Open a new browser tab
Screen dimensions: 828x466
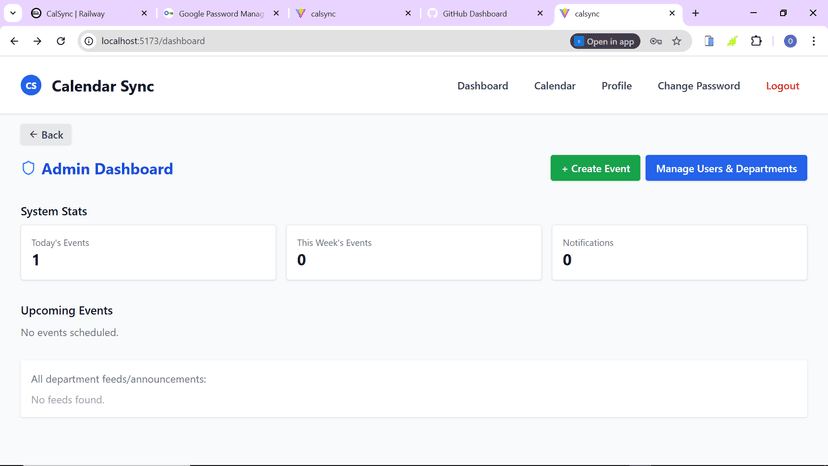(695, 13)
